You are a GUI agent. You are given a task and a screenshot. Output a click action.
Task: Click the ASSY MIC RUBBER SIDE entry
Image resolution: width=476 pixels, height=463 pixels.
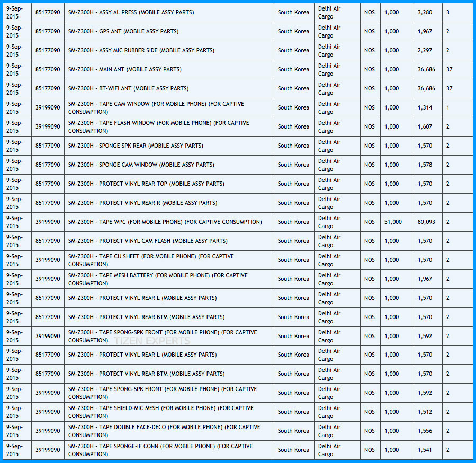tap(141, 50)
